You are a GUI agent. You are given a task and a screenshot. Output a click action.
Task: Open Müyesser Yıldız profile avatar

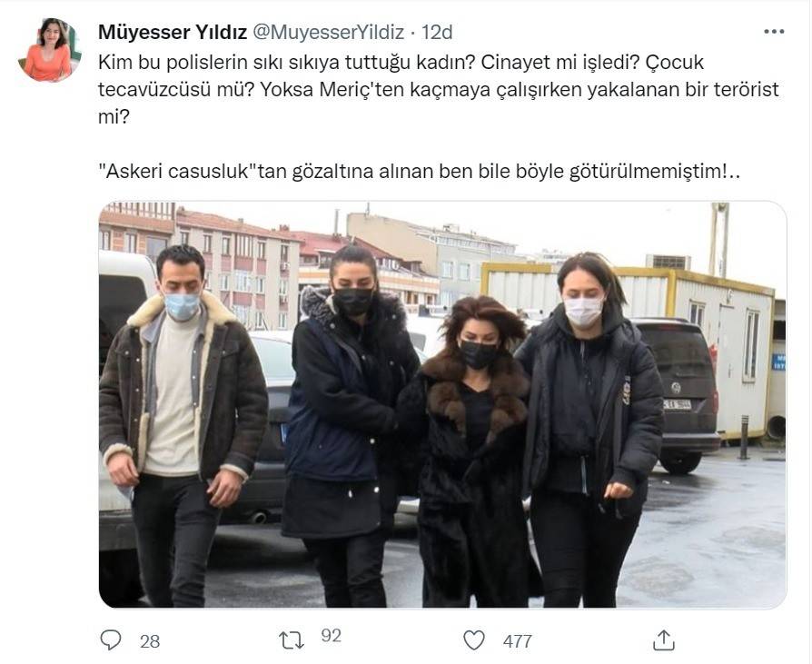click(50, 50)
